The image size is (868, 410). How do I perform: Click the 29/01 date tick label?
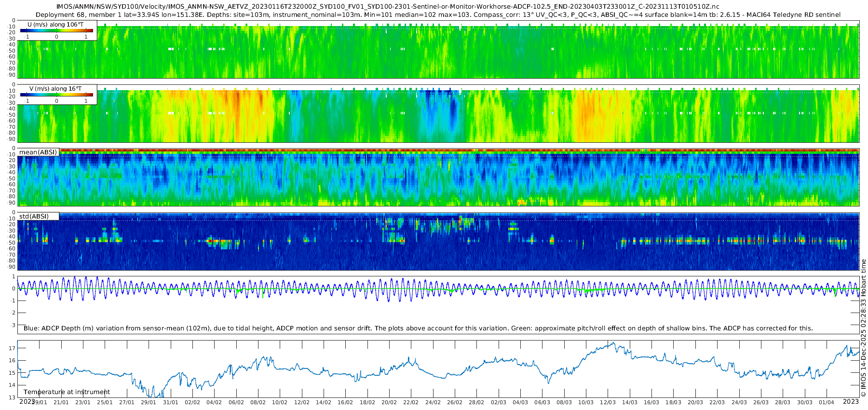click(148, 402)
